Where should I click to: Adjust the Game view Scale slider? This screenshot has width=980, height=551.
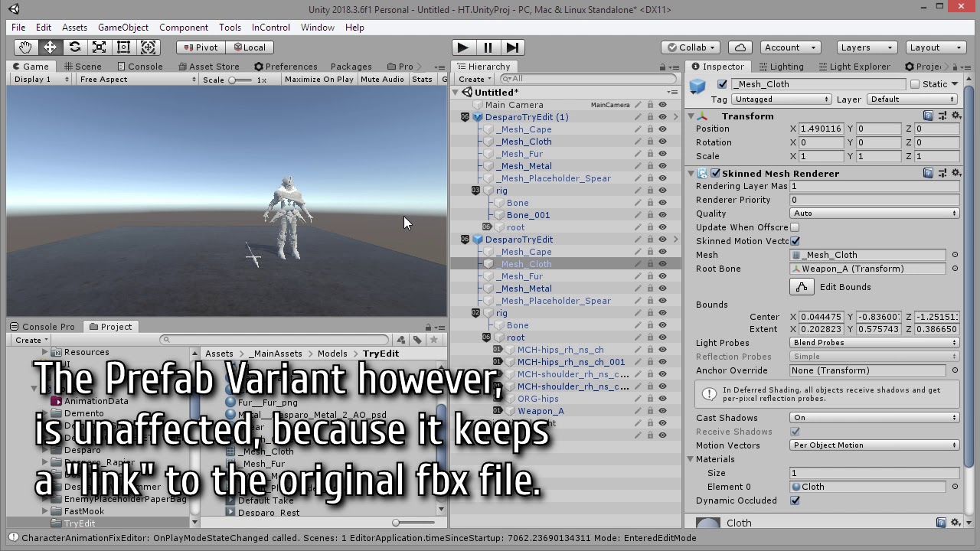click(x=240, y=80)
